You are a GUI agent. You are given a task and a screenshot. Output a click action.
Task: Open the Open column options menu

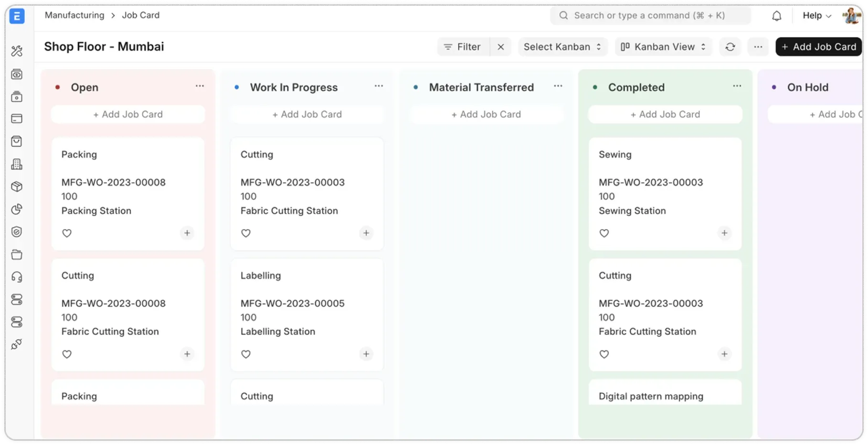(x=200, y=86)
